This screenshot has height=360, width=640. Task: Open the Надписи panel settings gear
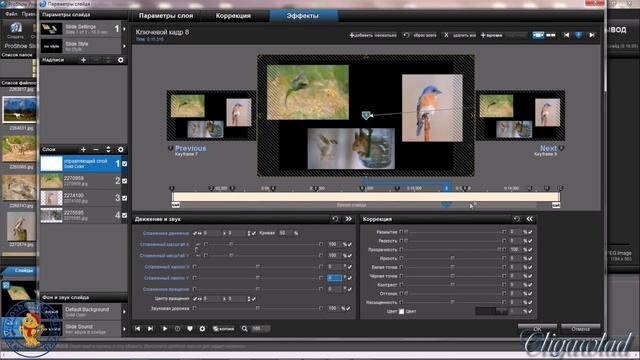click(x=120, y=60)
